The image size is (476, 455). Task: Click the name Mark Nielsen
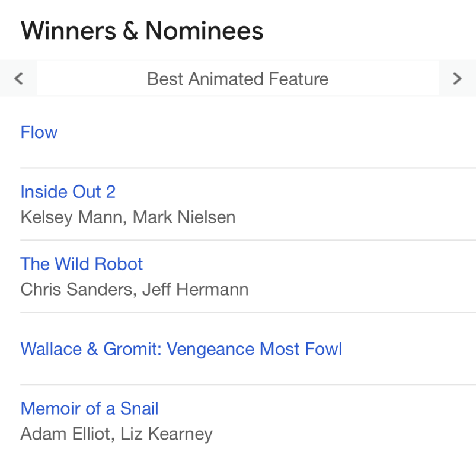[x=184, y=217]
